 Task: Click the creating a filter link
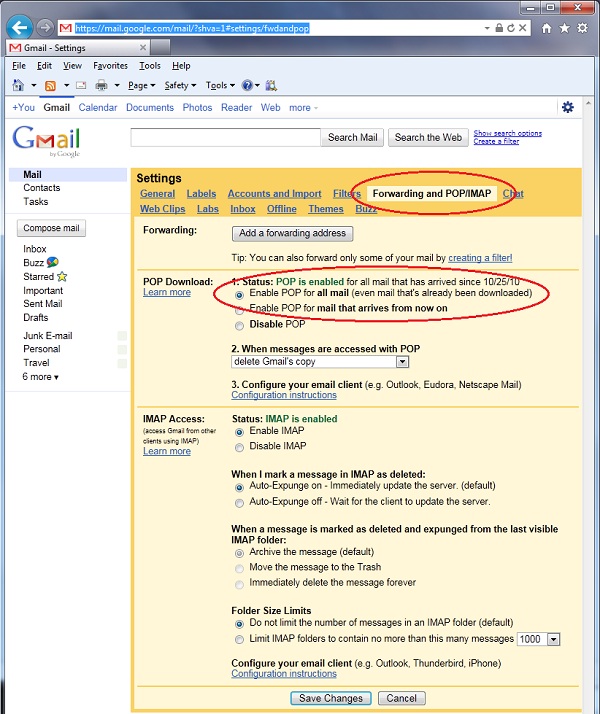click(480, 258)
